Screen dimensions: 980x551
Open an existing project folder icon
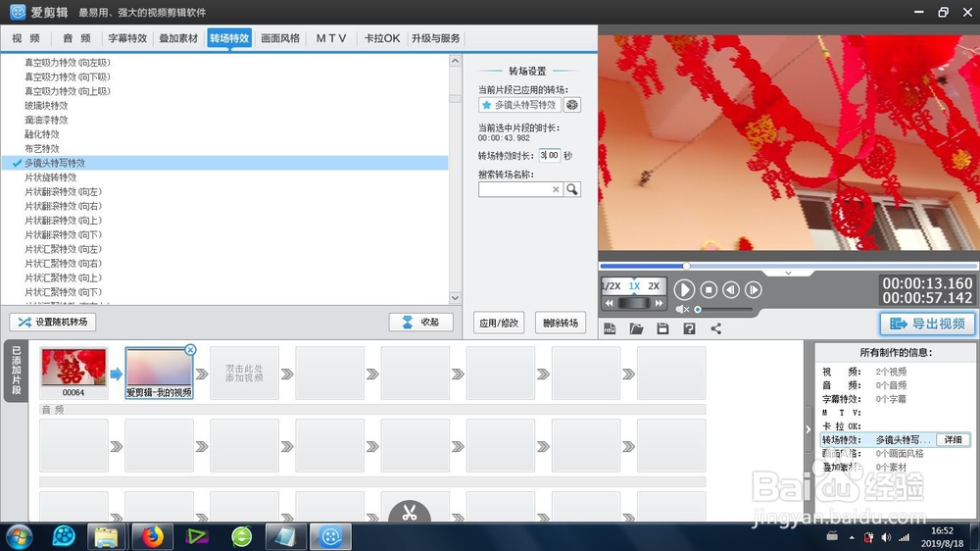click(636, 328)
